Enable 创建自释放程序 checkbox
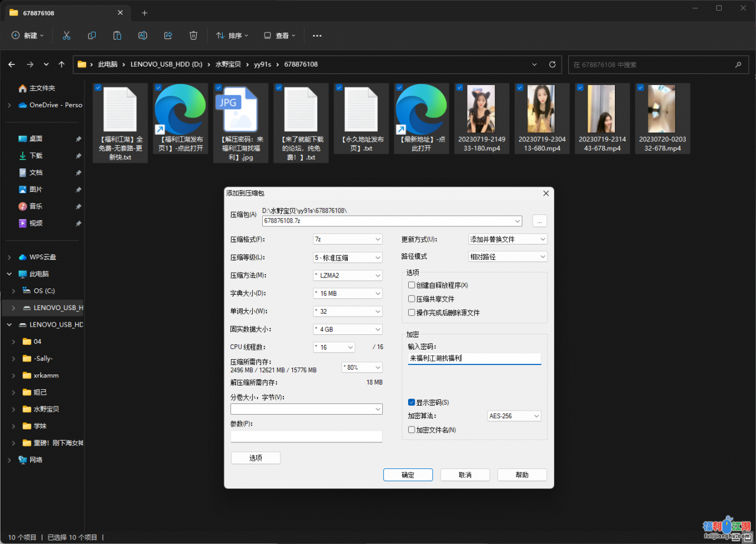Viewport: 756px width, 544px height. [412, 285]
